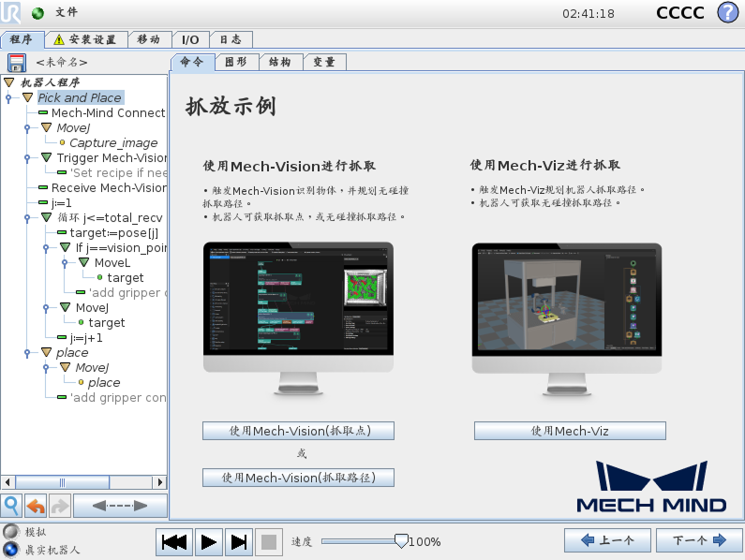
Task: Play the robot program
Action: tap(208, 542)
